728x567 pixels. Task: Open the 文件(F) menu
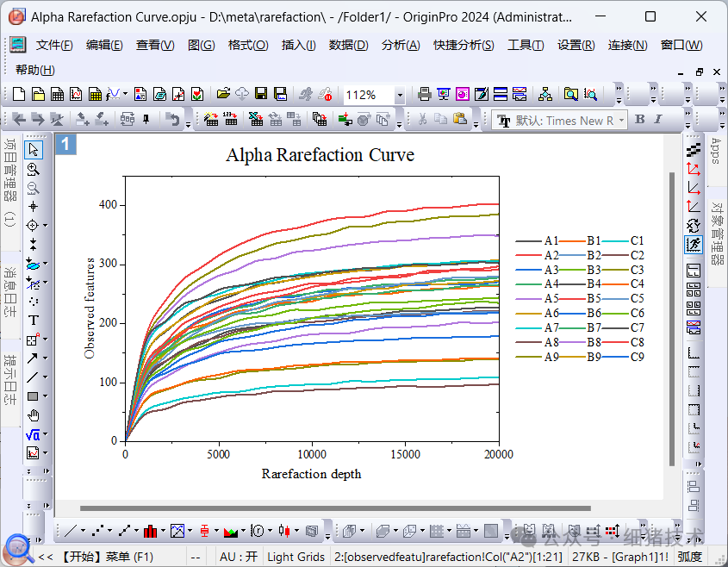54,45
